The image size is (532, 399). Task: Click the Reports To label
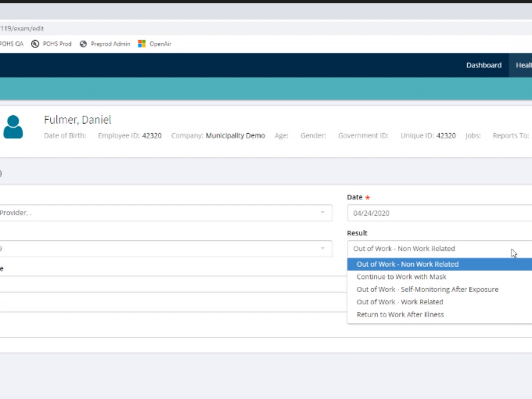click(x=511, y=136)
